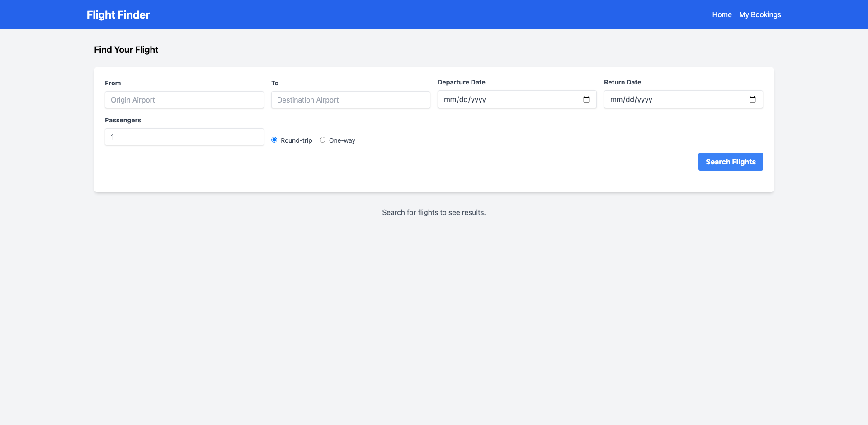Click the To field label

click(275, 83)
